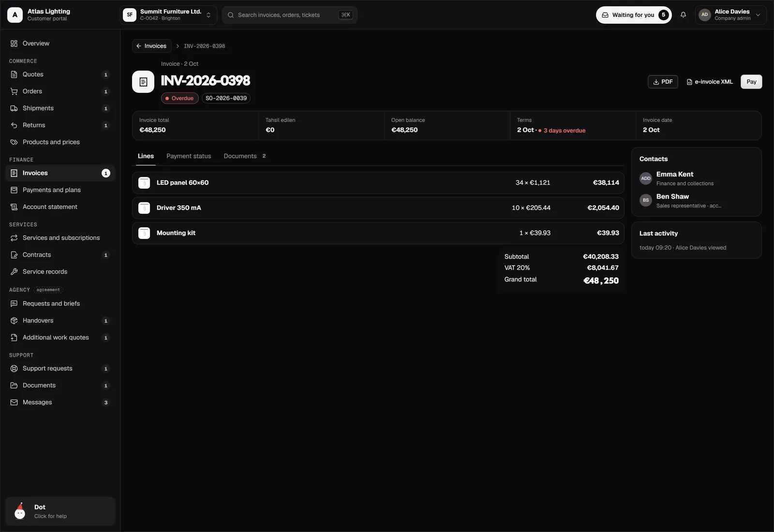The width and height of the screenshot is (774, 532).
Task: Click the Service records wrench icon
Action: (x=14, y=272)
